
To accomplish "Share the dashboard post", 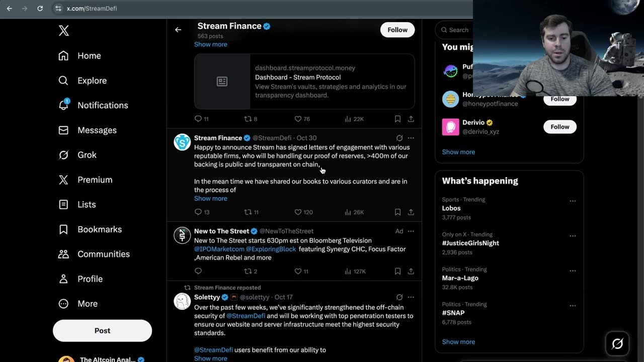I will pyautogui.click(x=411, y=119).
